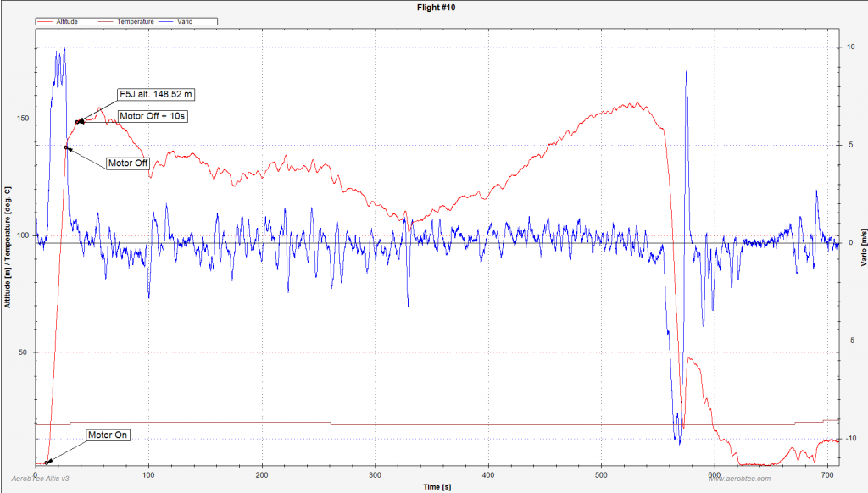Click the 500 tick on the time axis
The image size is (868, 493).
[x=601, y=474]
